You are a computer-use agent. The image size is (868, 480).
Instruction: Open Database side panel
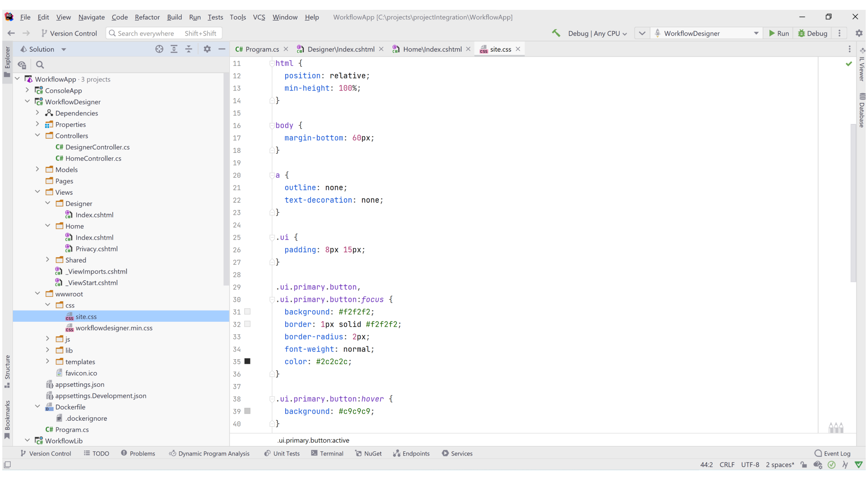point(862,110)
